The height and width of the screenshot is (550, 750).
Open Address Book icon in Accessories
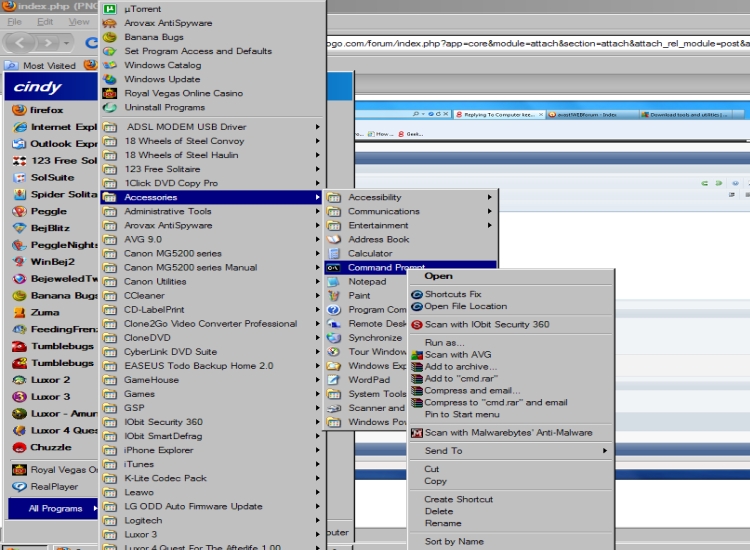[334, 239]
